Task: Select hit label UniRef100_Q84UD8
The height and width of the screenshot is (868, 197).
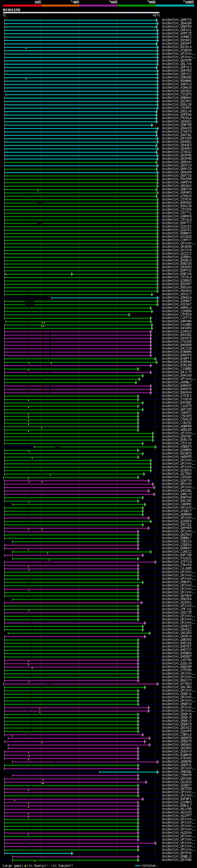Action: (x=177, y=23)
